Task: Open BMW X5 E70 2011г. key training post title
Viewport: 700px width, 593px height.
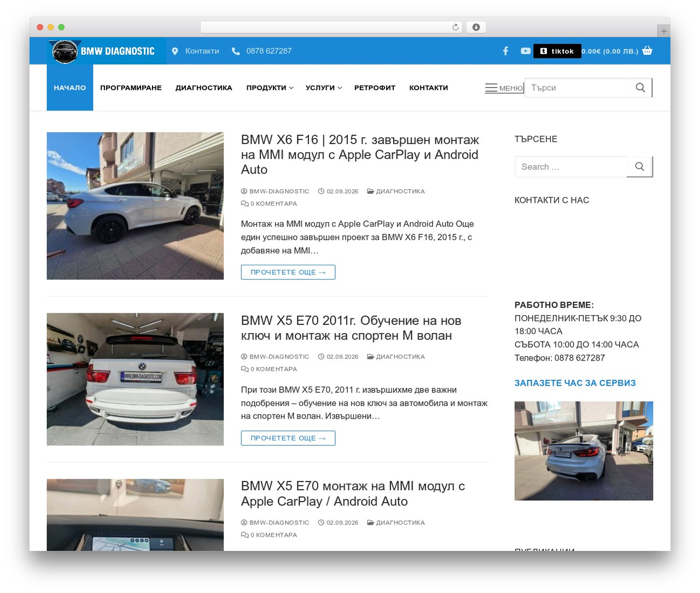Action: (x=351, y=328)
